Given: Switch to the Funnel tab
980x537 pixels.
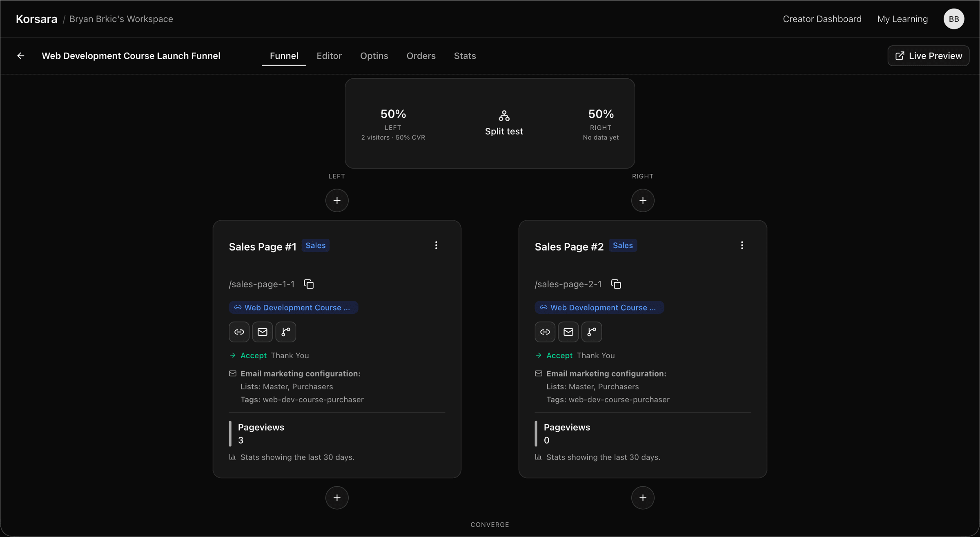Looking at the screenshot, I should [x=284, y=56].
